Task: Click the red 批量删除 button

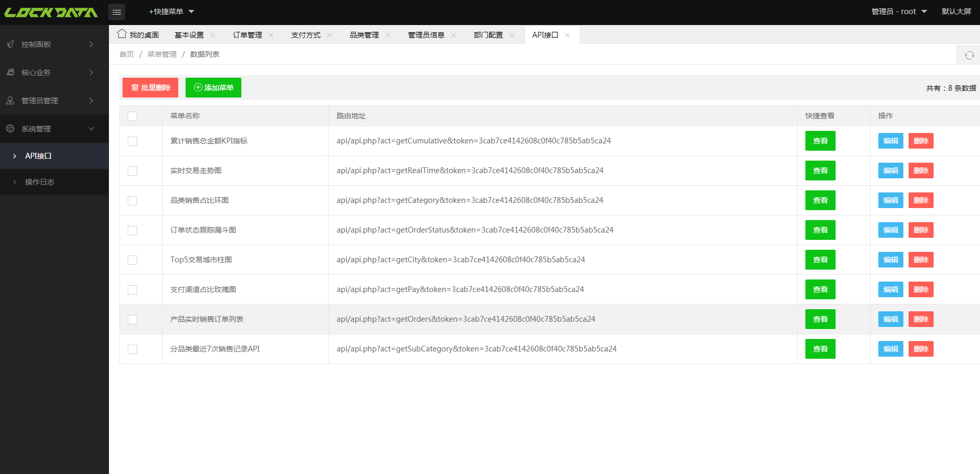Action: tap(150, 88)
